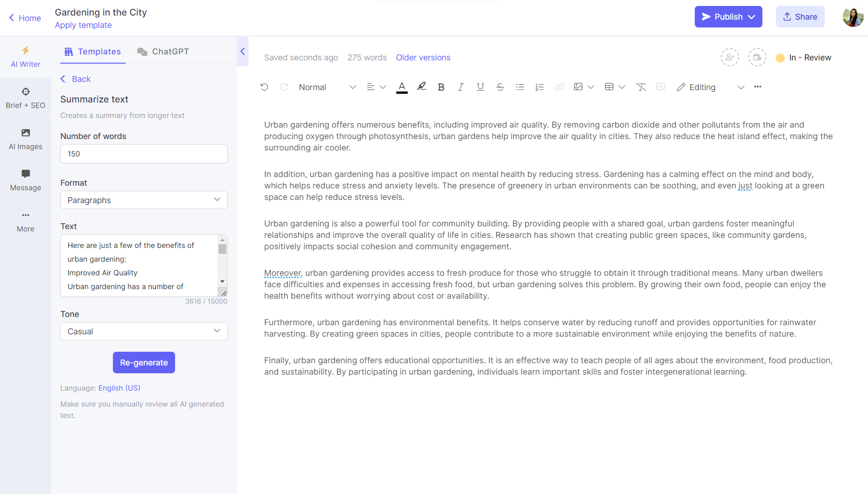Undo the last change
The width and height of the screenshot is (868, 494).
(264, 87)
